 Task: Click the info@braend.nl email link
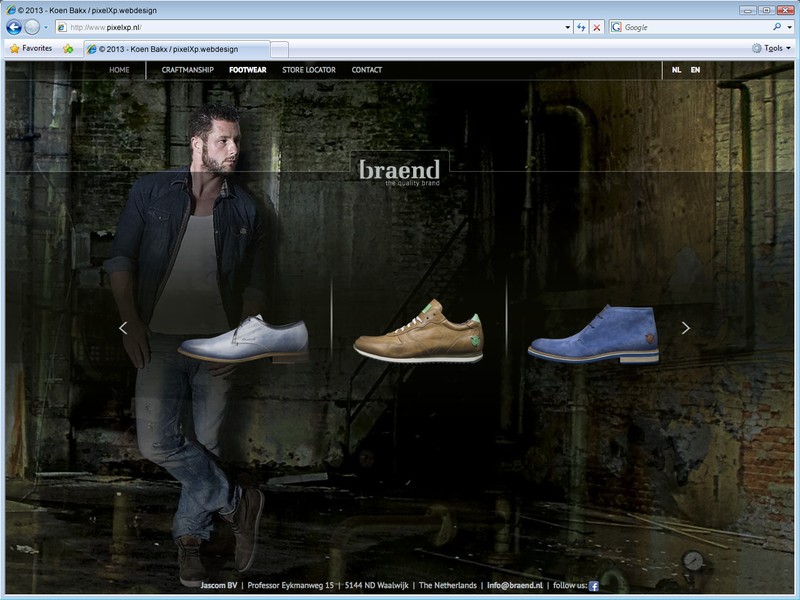click(x=515, y=585)
